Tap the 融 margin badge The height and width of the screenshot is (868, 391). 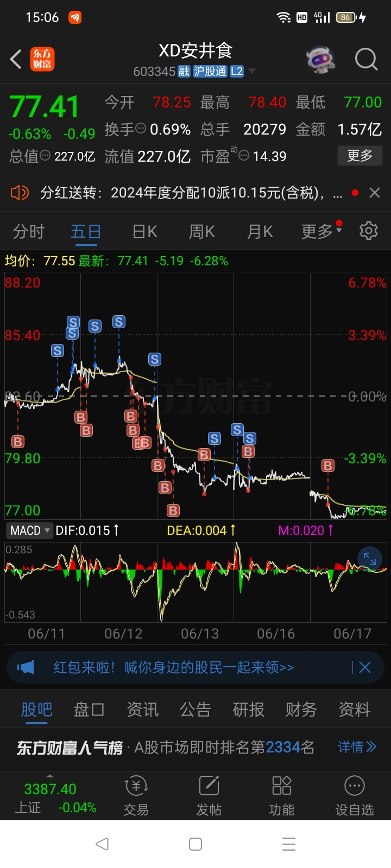pyautogui.click(x=184, y=72)
